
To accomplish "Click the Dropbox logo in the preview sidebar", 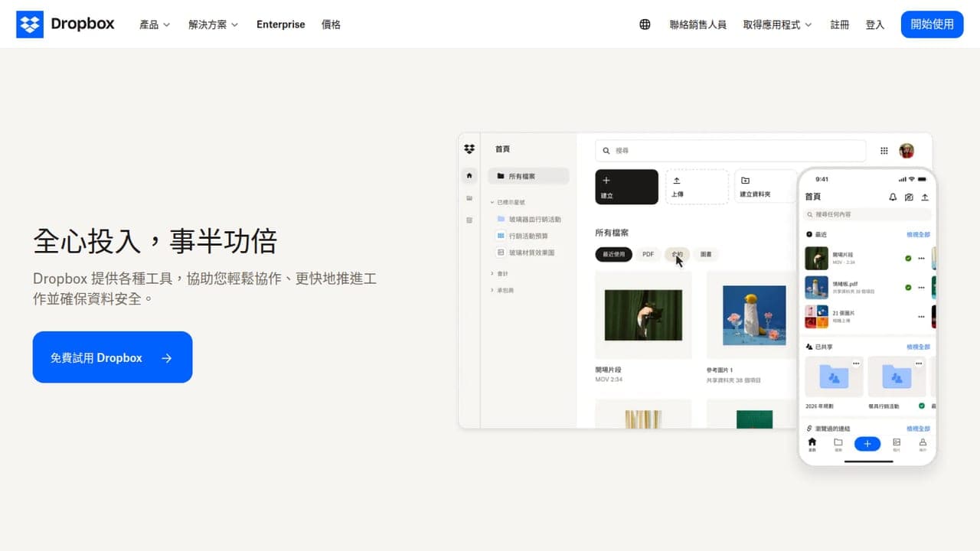I will point(469,148).
